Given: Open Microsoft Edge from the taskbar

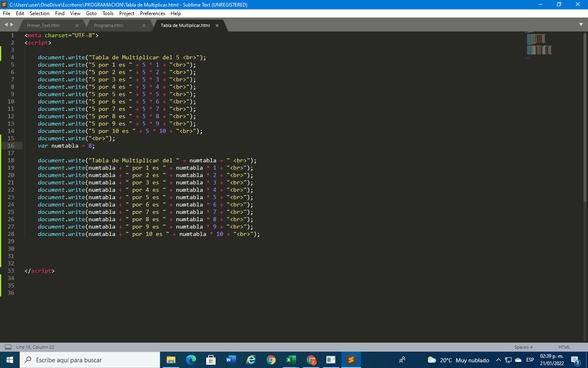Looking at the screenshot, I should coord(191,360).
